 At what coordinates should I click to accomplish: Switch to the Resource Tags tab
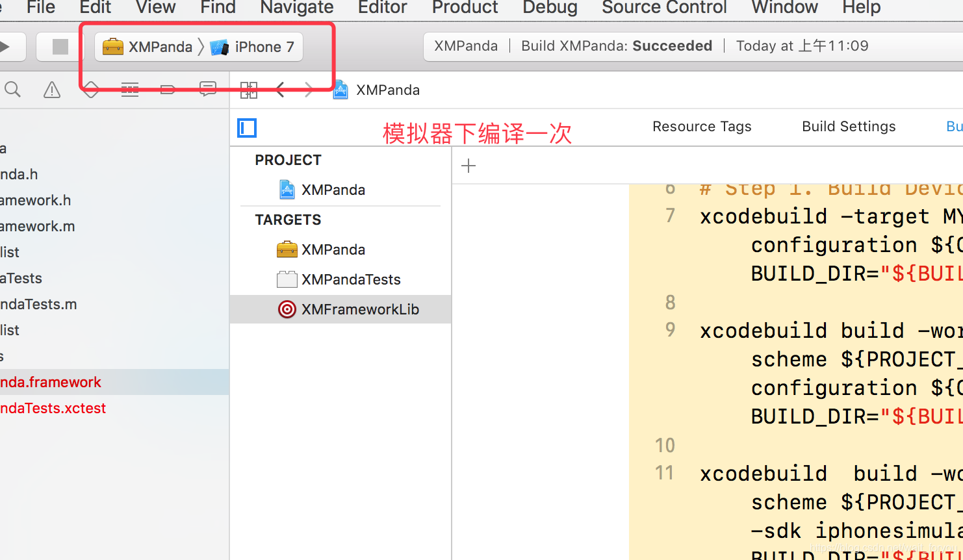[x=702, y=126]
